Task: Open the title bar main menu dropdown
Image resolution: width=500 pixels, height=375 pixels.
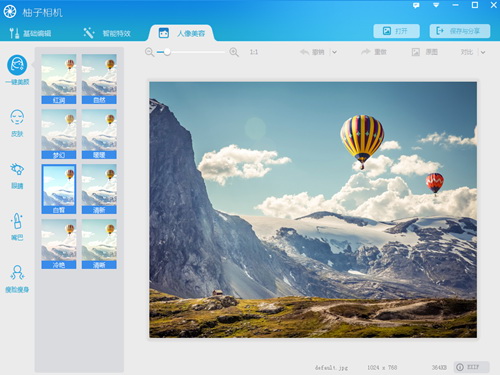Action: [x=436, y=5]
